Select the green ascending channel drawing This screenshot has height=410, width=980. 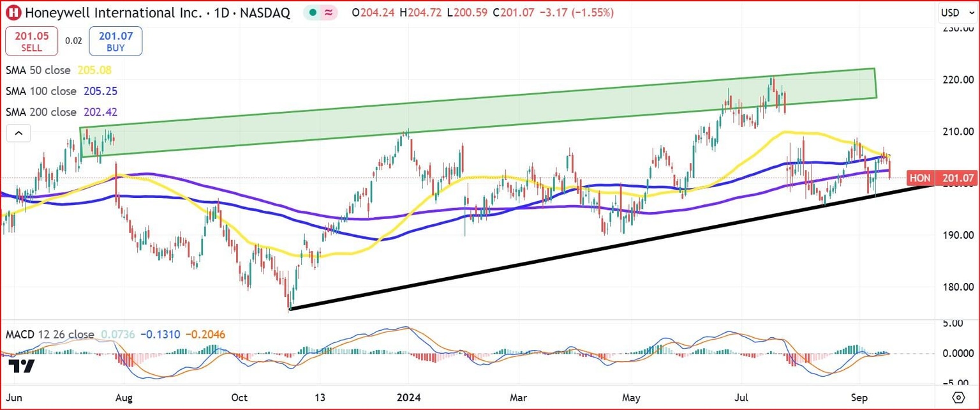tap(479, 112)
